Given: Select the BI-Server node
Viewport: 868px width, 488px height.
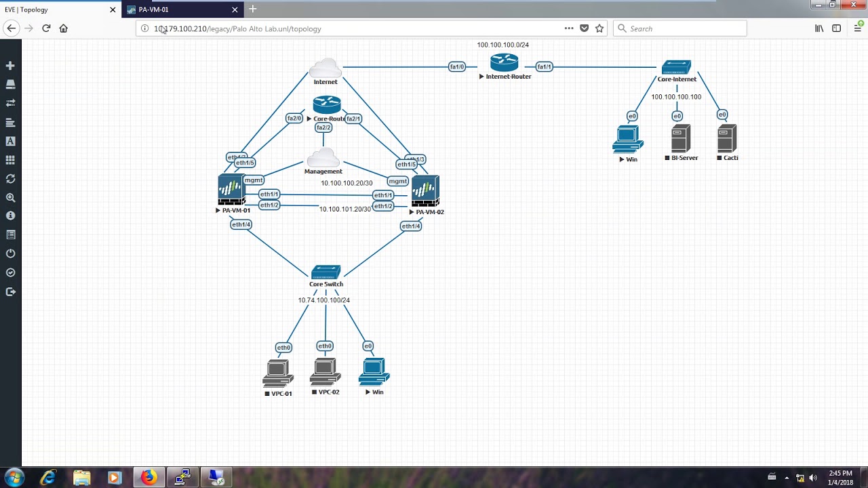Looking at the screenshot, I should (681, 139).
